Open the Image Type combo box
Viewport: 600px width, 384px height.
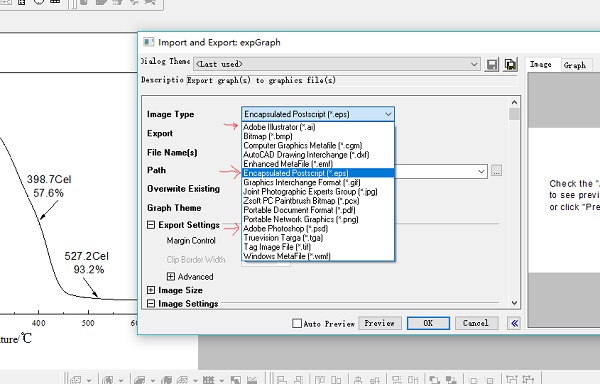[x=318, y=114]
